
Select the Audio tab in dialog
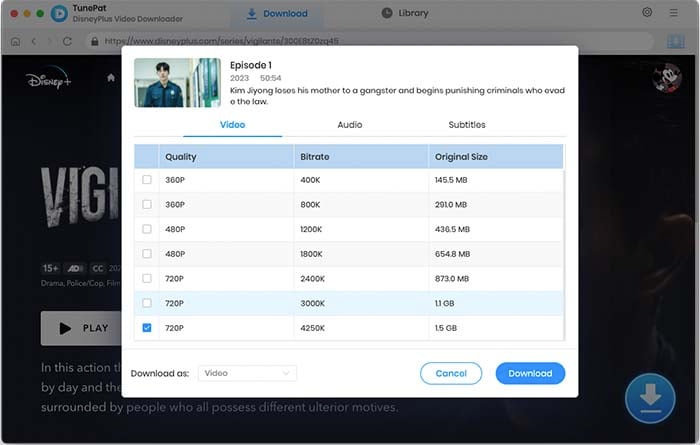click(350, 125)
